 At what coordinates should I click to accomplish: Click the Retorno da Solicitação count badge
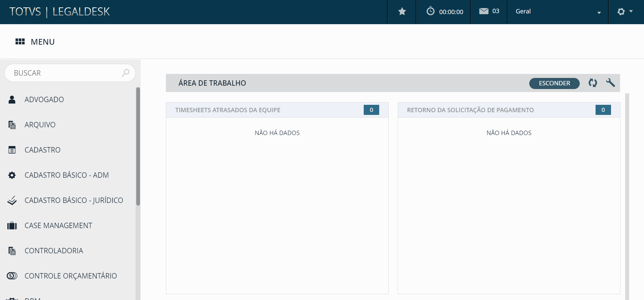603,110
